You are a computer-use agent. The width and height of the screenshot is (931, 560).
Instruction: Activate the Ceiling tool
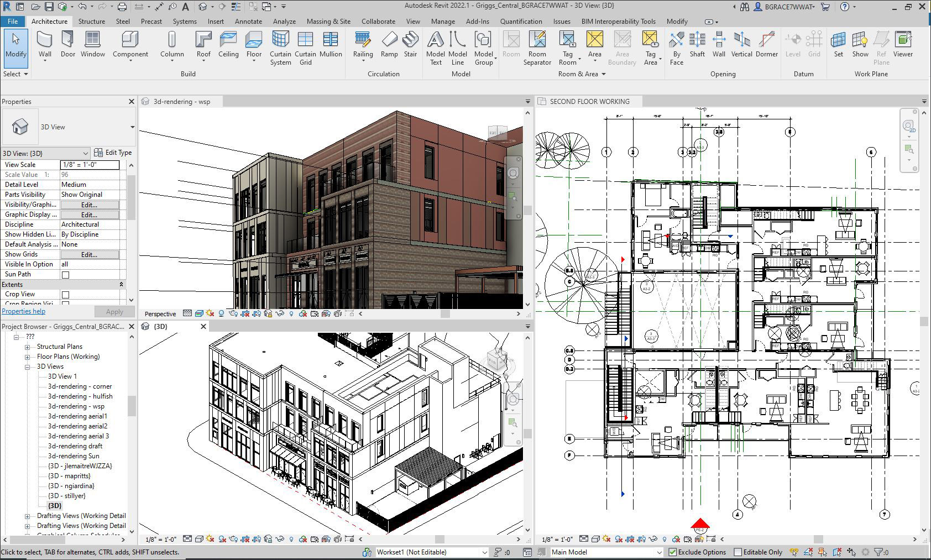click(x=228, y=44)
